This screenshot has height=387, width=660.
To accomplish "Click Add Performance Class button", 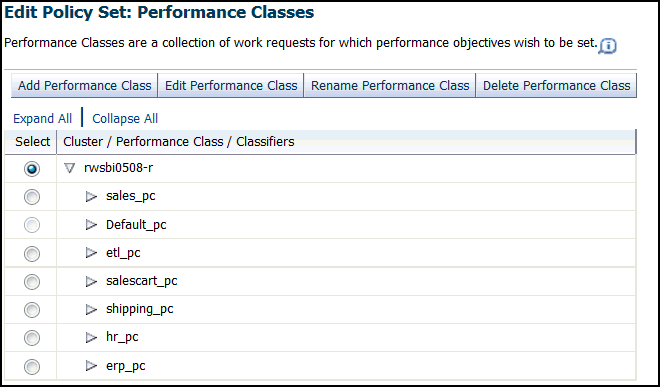I will coord(84,85).
